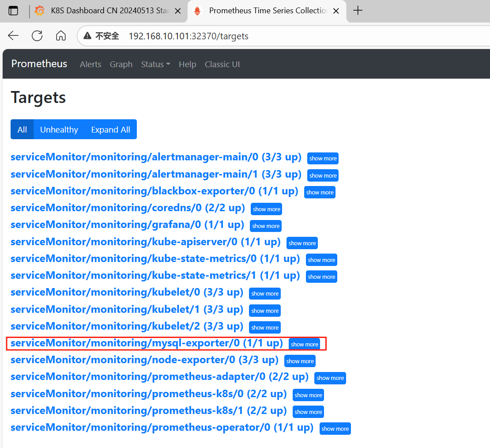Show more for grafana/0

point(266,226)
